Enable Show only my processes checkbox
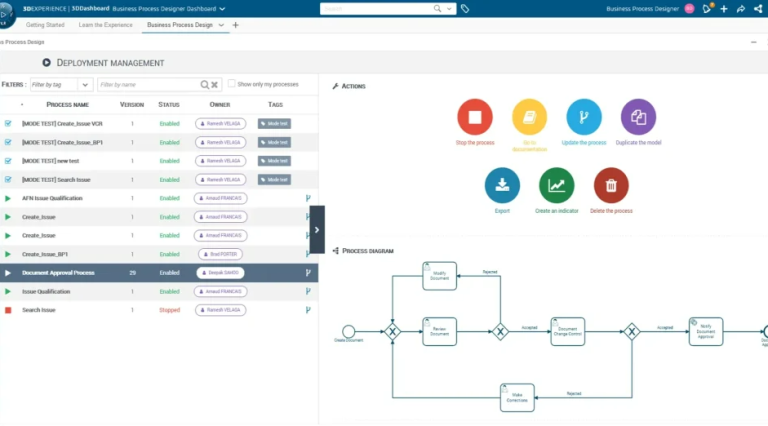 [232, 84]
